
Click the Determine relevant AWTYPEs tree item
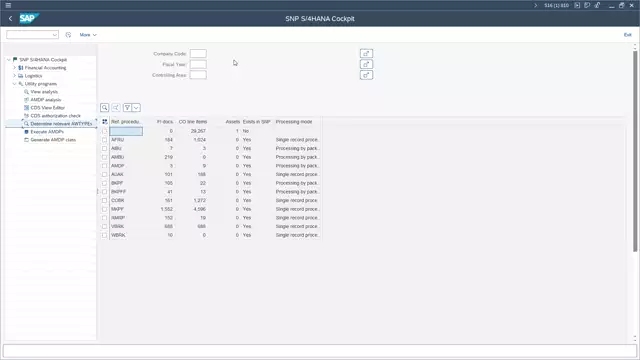click(61, 124)
